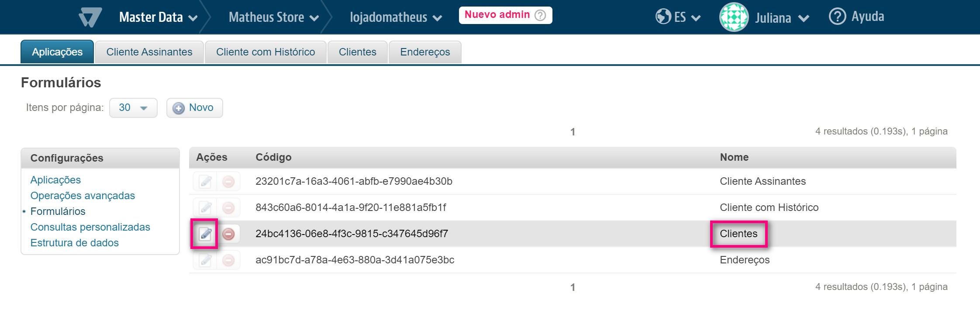
Task: Click the globe language icon
Action: 663,17
